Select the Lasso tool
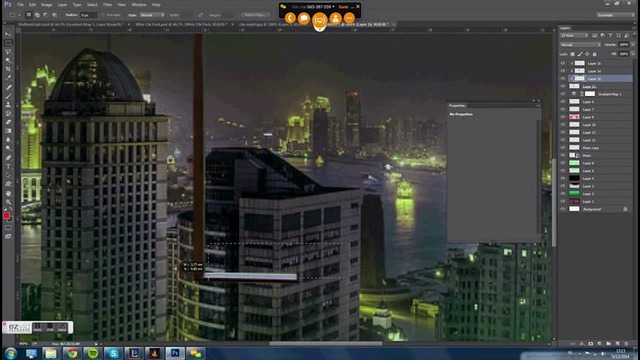This screenshot has height=360, width=640. 8,51
